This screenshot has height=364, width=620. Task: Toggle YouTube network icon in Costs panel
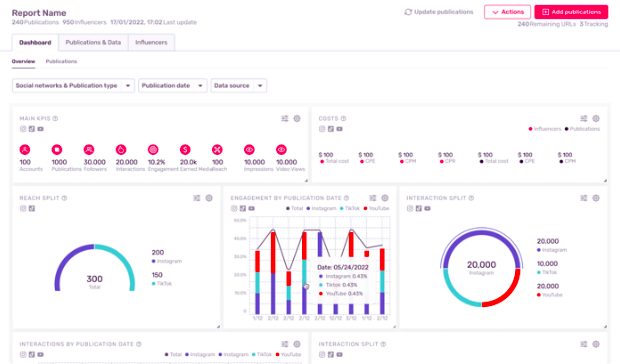click(339, 129)
